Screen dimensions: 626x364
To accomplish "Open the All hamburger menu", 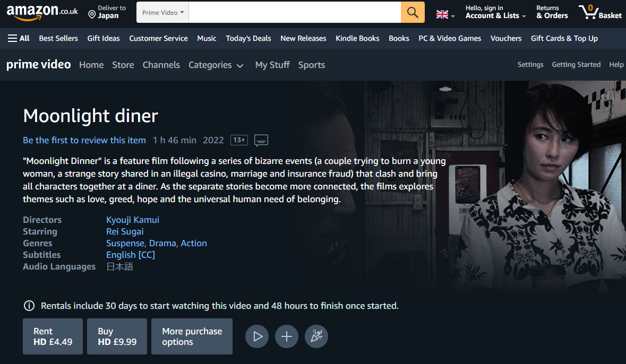I will [19, 38].
